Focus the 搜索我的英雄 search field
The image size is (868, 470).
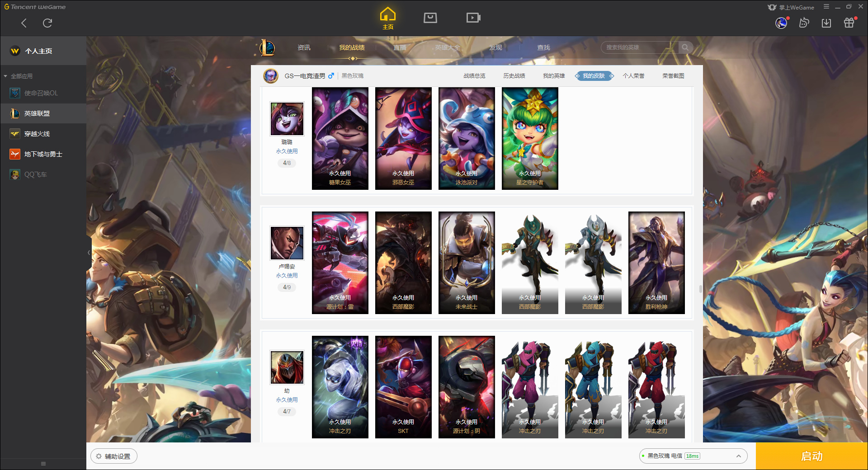(640, 47)
